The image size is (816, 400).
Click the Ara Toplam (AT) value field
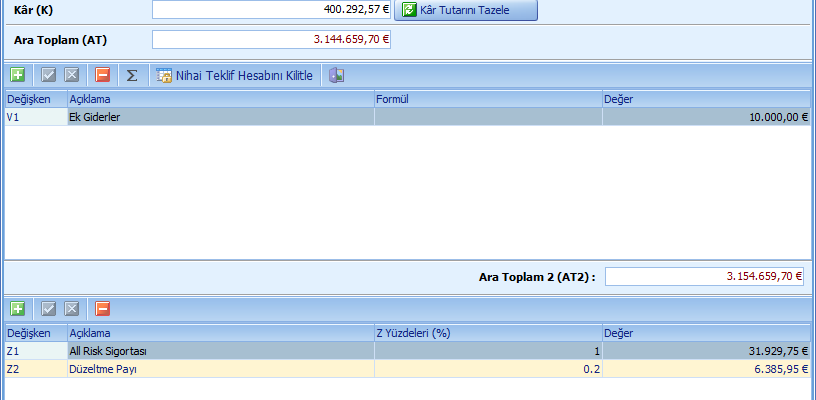(x=271, y=40)
